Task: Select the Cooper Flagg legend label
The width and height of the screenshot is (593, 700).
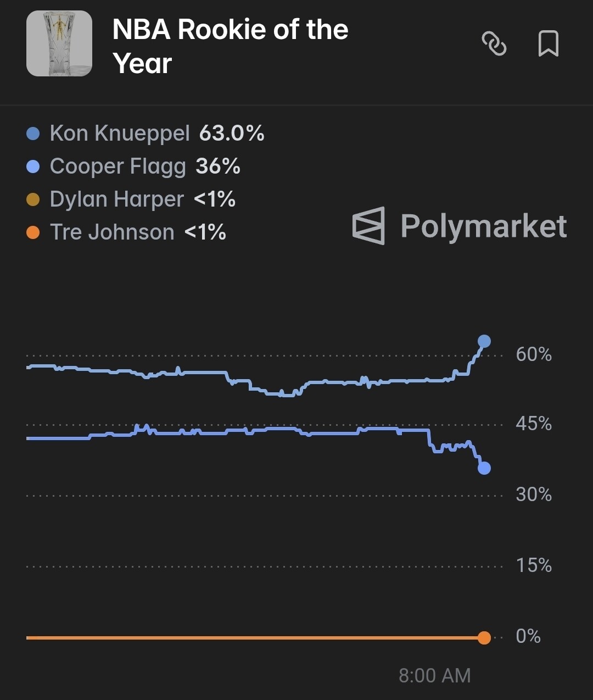Action: (118, 166)
